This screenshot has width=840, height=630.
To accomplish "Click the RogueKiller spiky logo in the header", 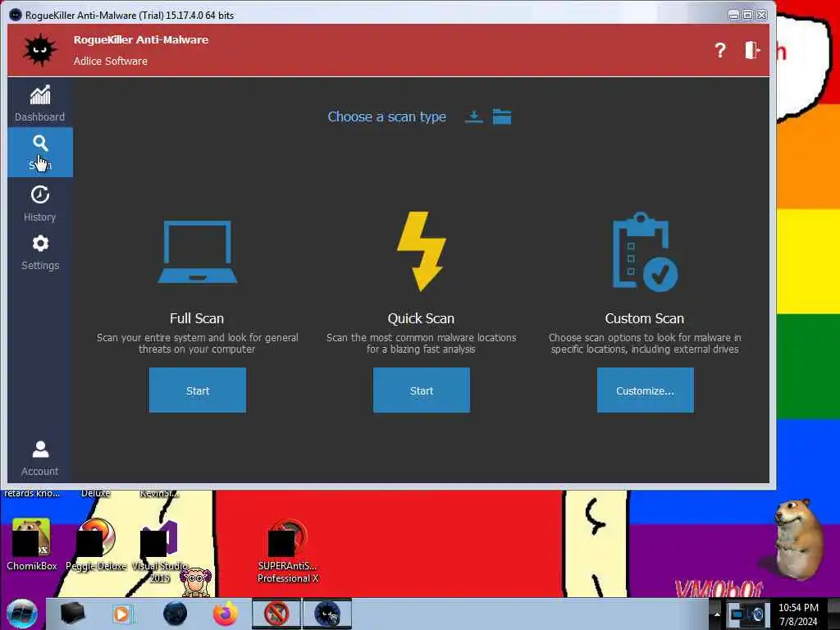I will tap(39, 50).
